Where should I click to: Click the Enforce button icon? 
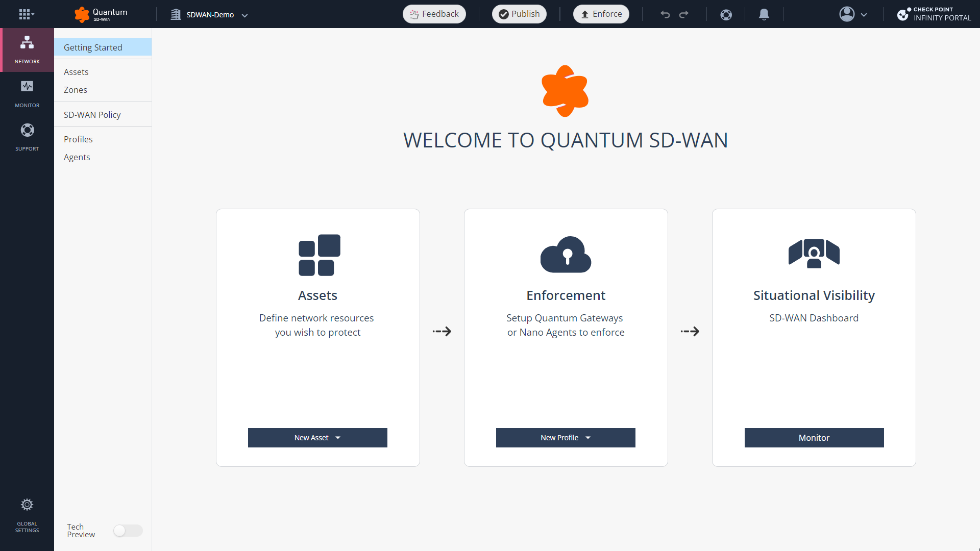point(584,13)
